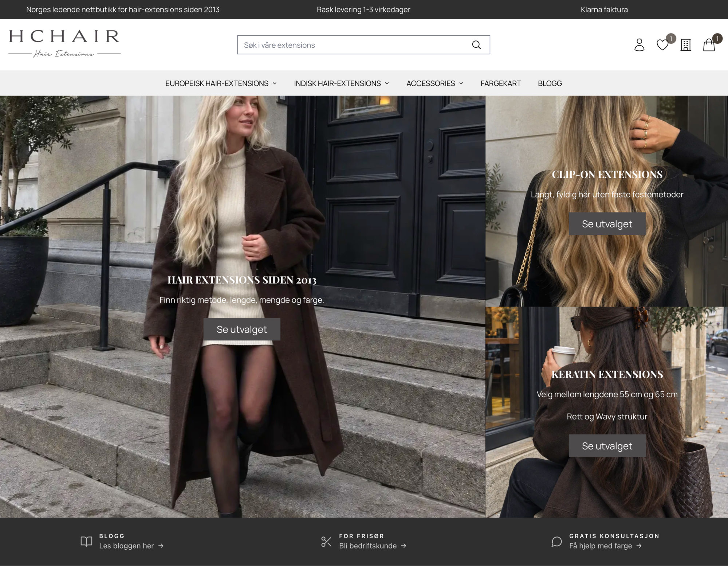Click the business customer building icon

686,45
